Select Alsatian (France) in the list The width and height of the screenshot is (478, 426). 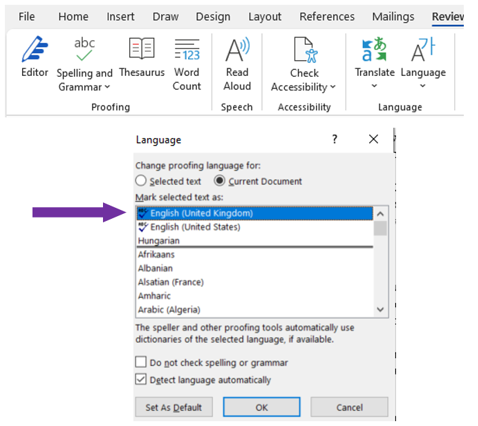point(255,282)
